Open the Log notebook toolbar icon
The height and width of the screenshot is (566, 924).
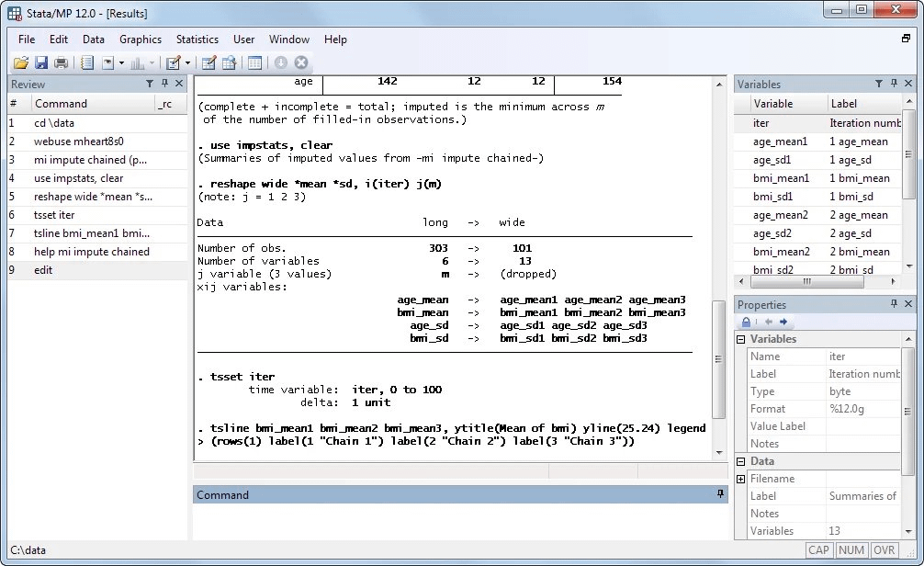87,62
